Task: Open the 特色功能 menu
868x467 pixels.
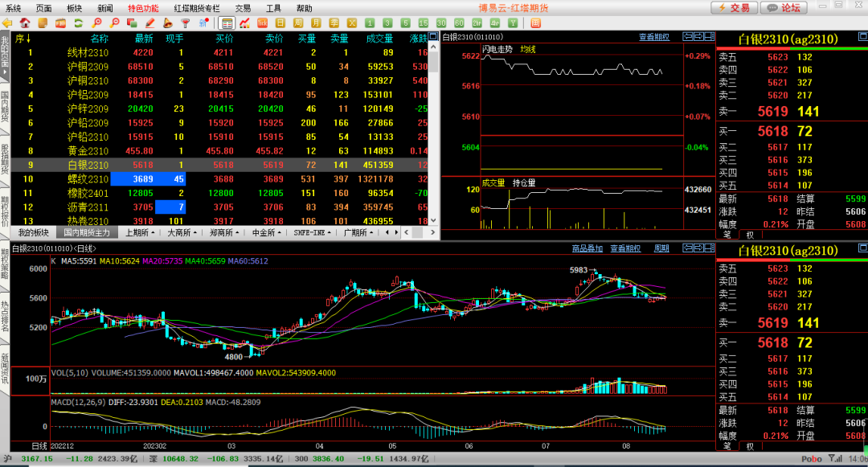Action: point(143,7)
